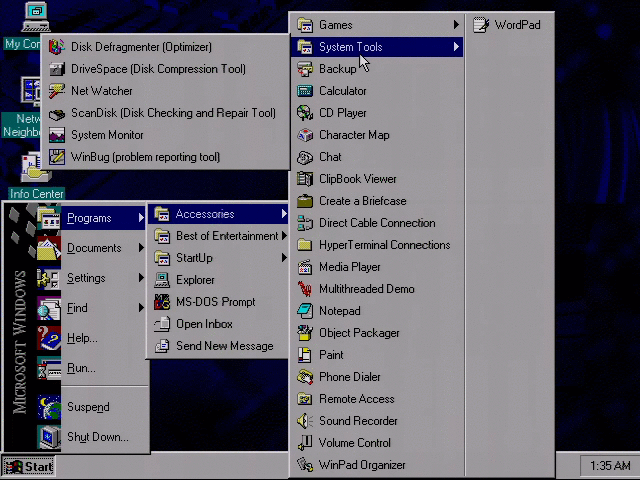Expand the StartUp submenu arrow

pos(284,258)
